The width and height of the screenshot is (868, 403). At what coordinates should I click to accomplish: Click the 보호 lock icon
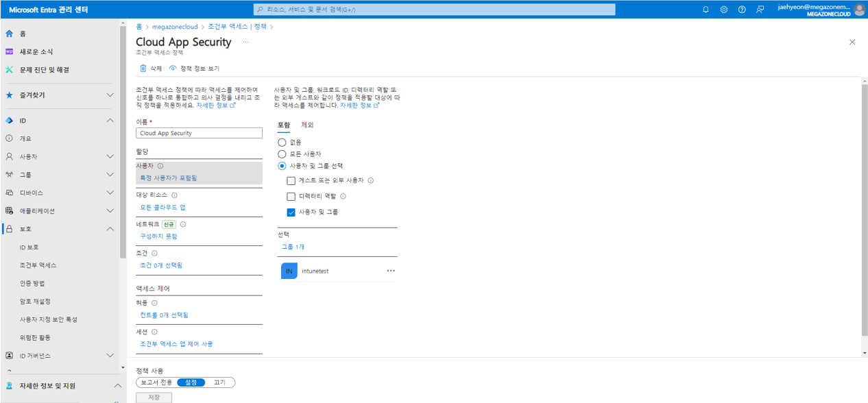[9, 229]
